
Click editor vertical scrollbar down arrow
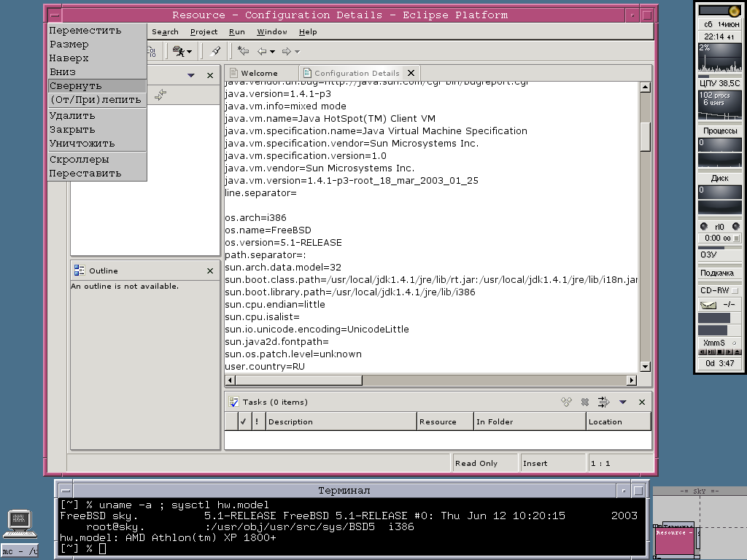tap(645, 367)
